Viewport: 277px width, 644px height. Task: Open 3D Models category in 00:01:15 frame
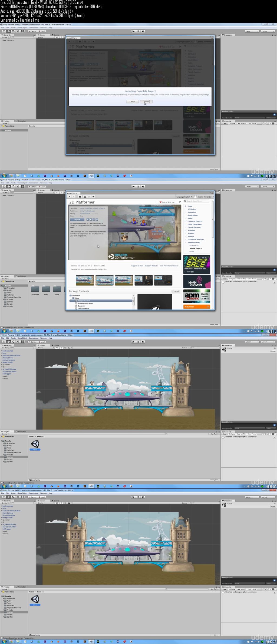(192, 209)
